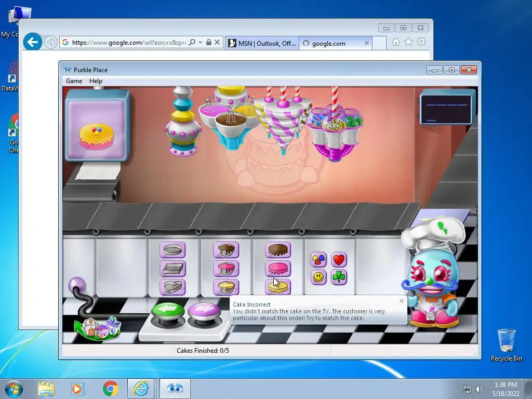Add the green clover decoration
This screenshot has width=532, height=399.
click(339, 277)
